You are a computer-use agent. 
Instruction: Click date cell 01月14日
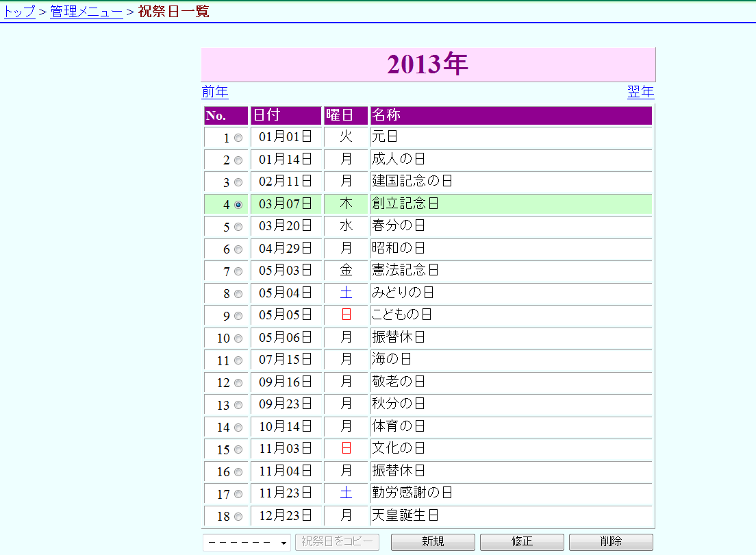pos(286,159)
